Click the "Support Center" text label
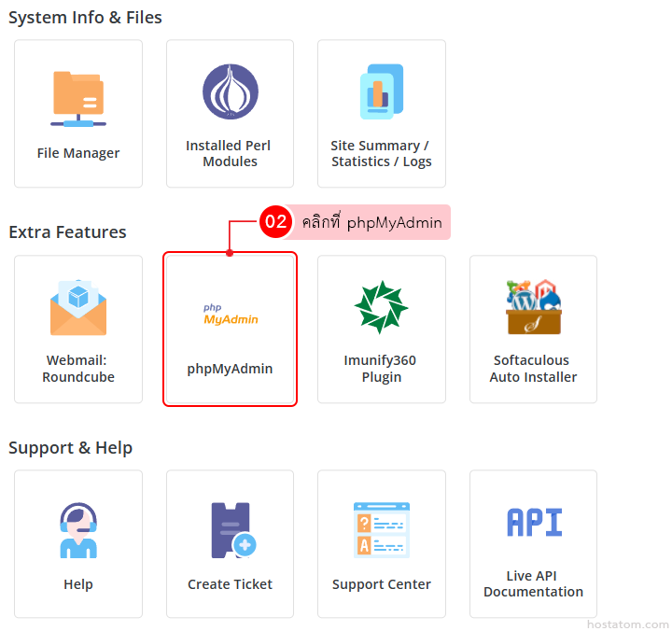The height and width of the screenshot is (631, 672). pyautogui.click(x=381, y=584)
